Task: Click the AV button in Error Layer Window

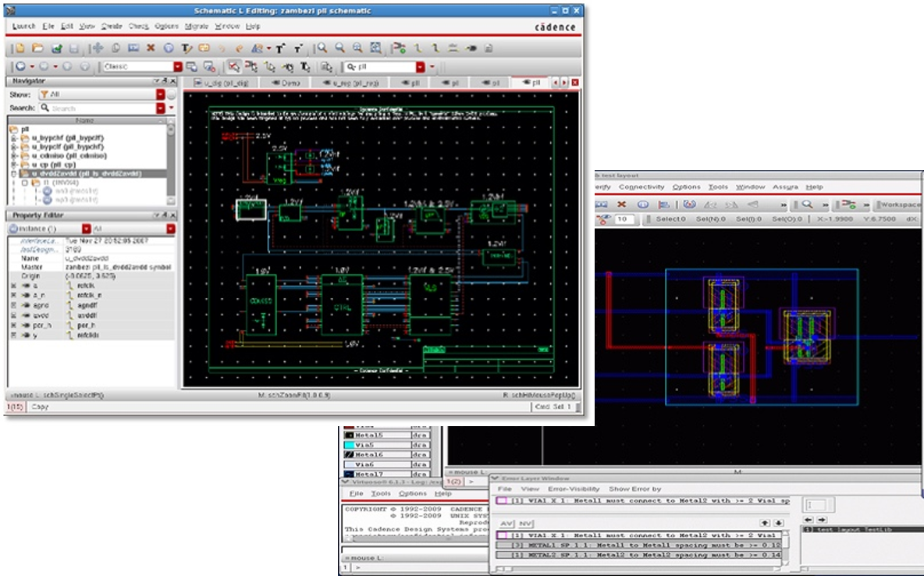Action: 506,524
